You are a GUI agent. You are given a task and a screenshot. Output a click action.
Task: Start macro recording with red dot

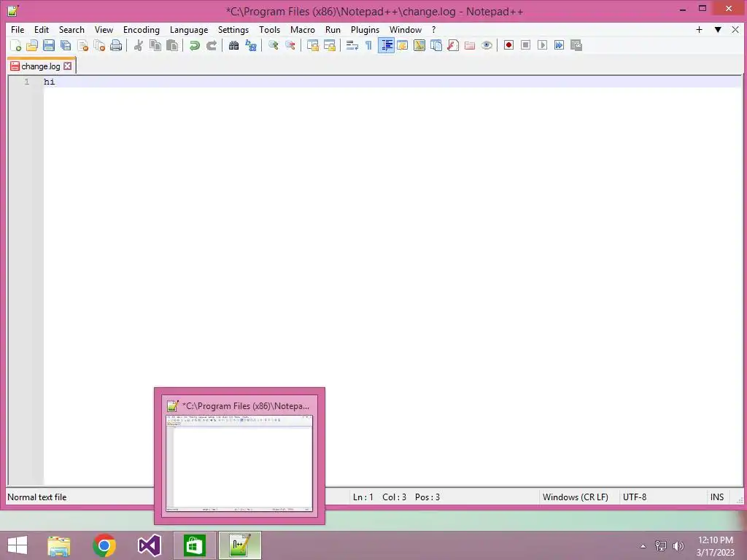pos(508,45)
